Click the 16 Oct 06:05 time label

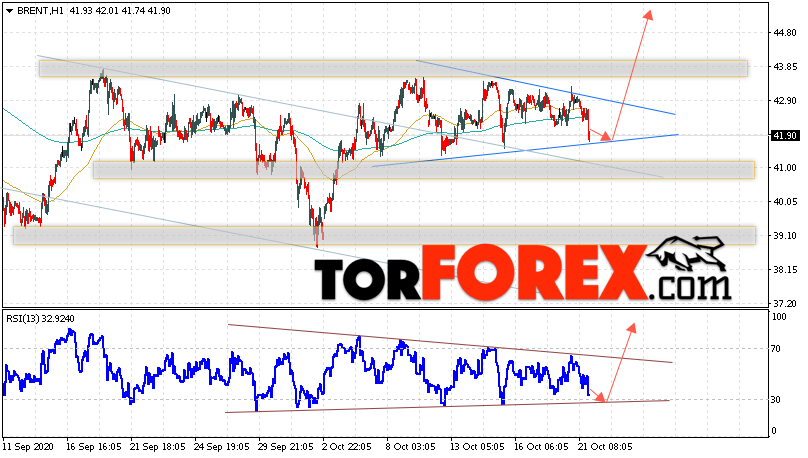tap(542, 447)
